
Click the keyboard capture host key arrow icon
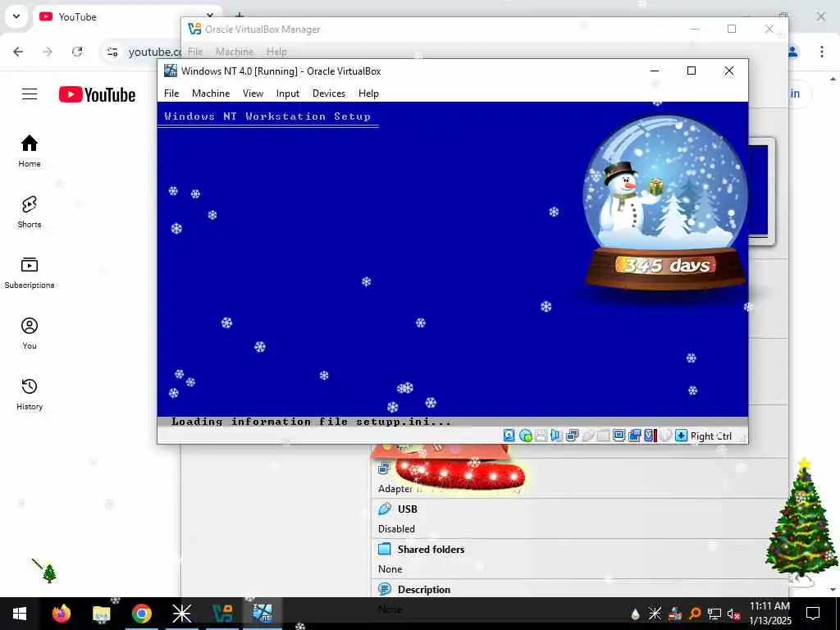click(x=681, y=436)
